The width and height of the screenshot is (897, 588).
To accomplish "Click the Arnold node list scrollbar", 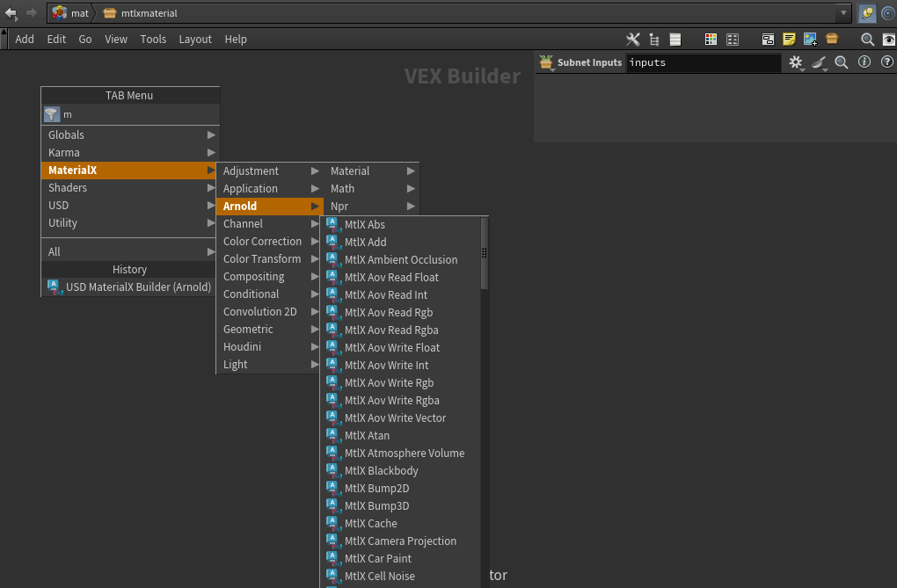I will click(485, 253).
